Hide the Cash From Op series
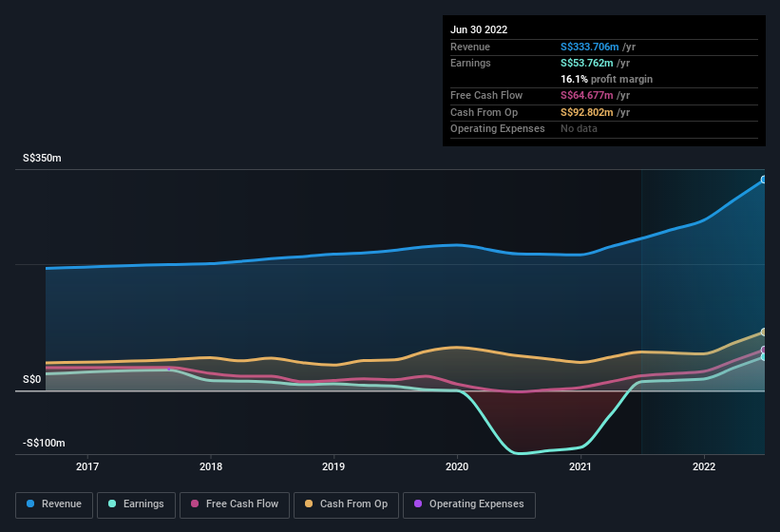This screenshot has height=532, width=780. (x=346, y=503)
